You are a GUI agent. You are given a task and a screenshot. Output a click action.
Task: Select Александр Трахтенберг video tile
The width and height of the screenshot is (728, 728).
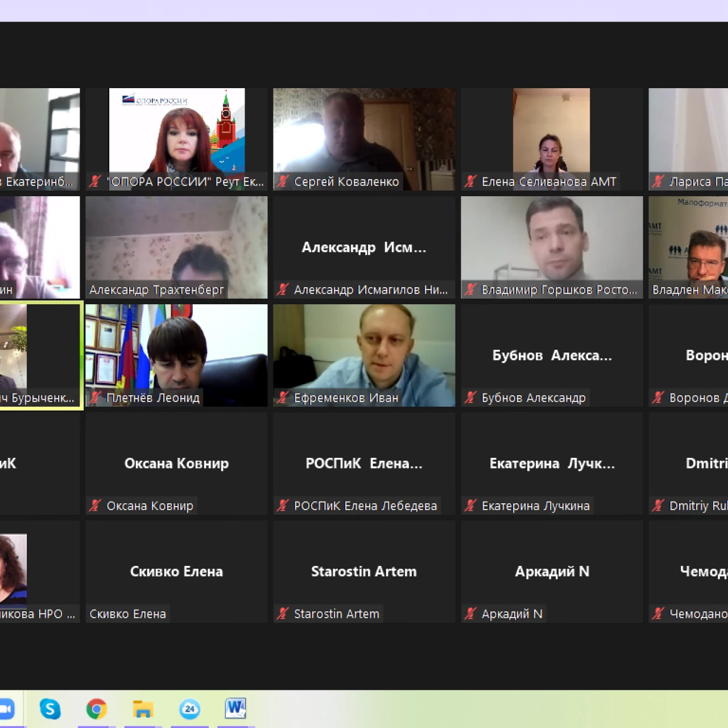point(176,247)
